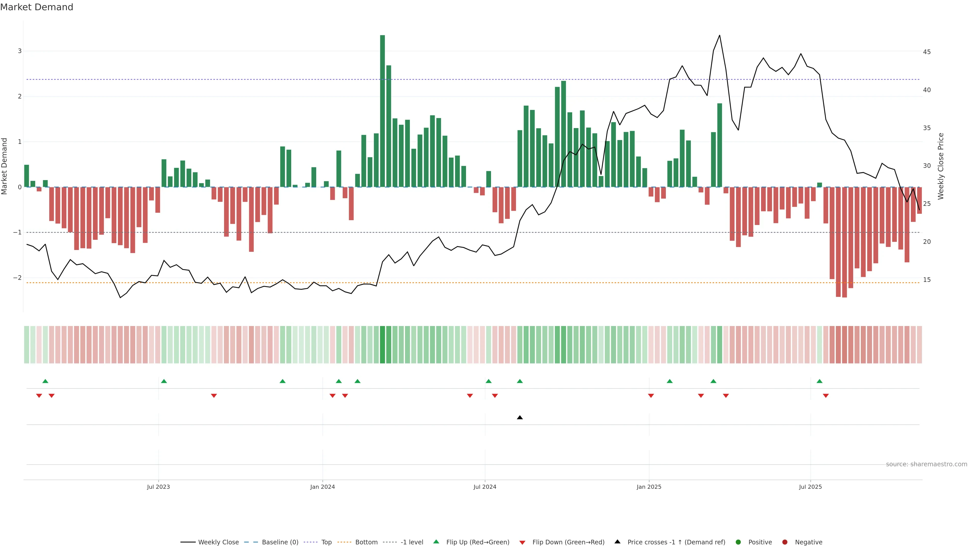The height and width of the screenshot is (551, 980).
Task: Click the green Positive legend dot
Action: (738, 542)
